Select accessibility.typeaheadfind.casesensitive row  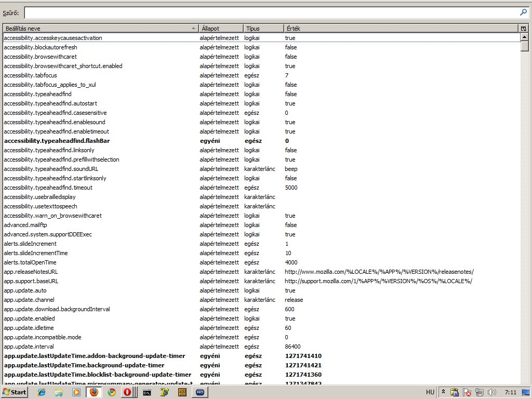(261, 113)
